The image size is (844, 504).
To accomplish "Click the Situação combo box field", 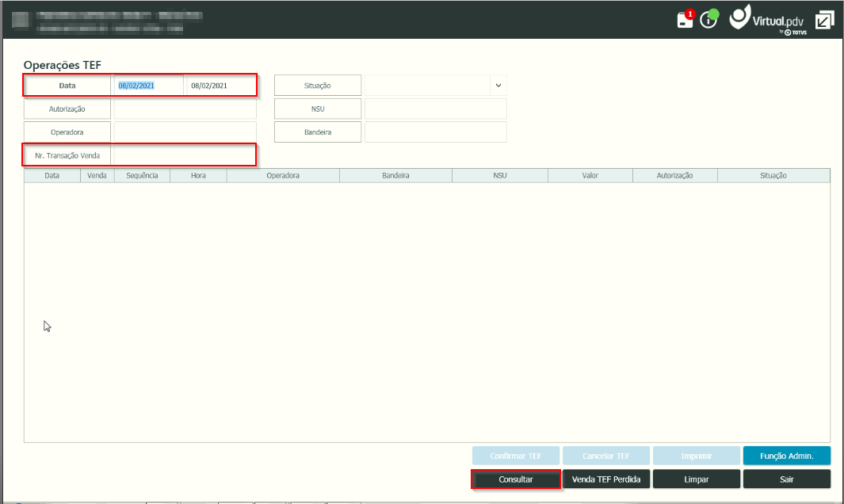I will pyautogui.click(x=435, y=86).
